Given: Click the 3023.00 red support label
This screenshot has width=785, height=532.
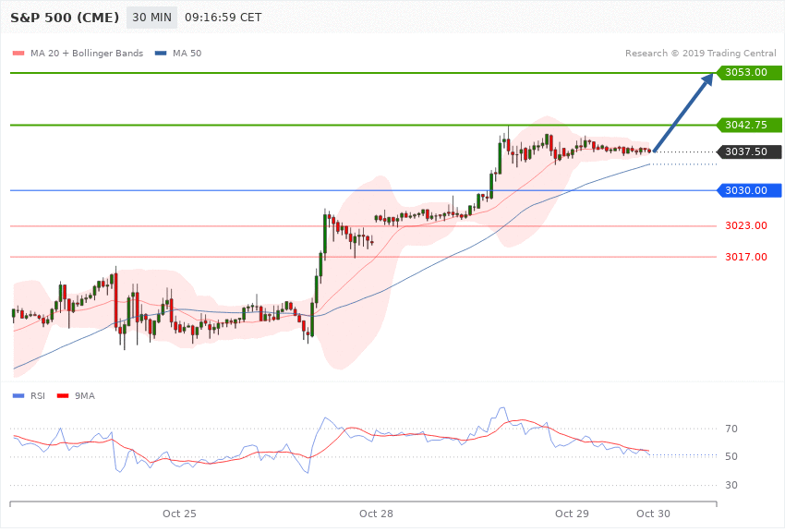Looking at the screenshot, I should (746, 225).
